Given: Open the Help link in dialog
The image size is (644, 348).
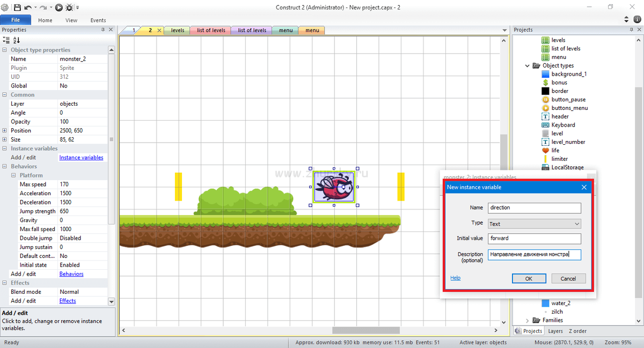Looking at the screenshot, I should click(456, 278).
